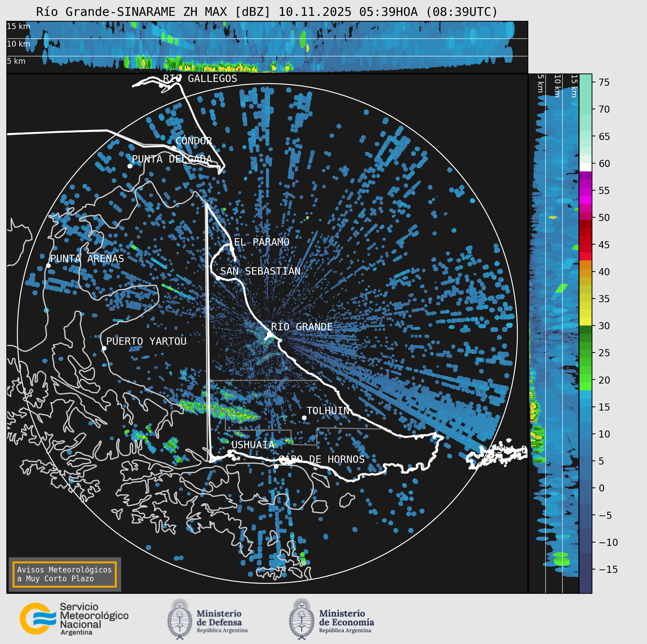The image size is (647, 644).
Task: Click the 5 km label in top cross-section
Action: pos(16,61)
